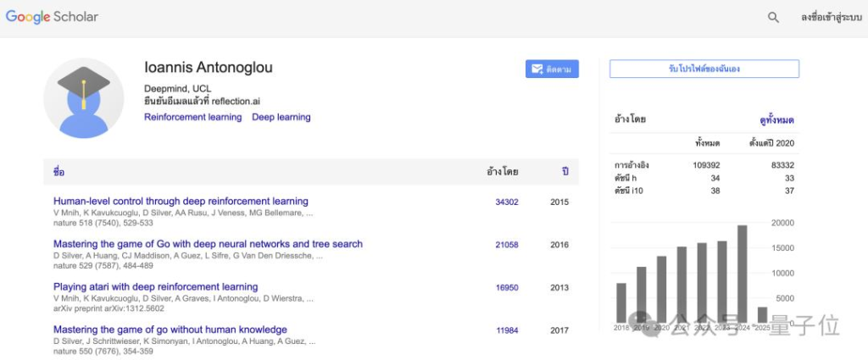Screen dimensions: 868x360
Task: Sort publications by the title column header
Action: coord(58,172)
